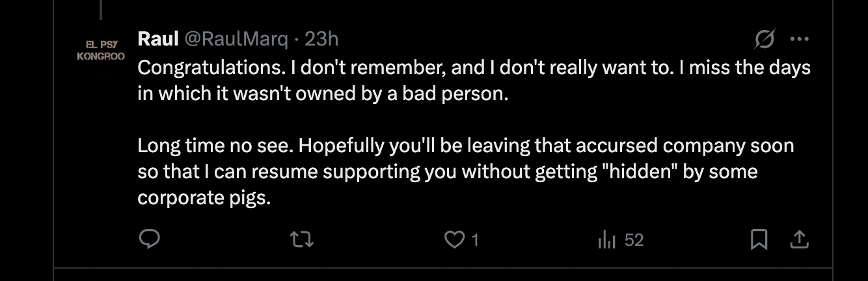The image size is (868, 281).
Task: Click the share upload arrow icon
Action: click(x=798, y=240)
